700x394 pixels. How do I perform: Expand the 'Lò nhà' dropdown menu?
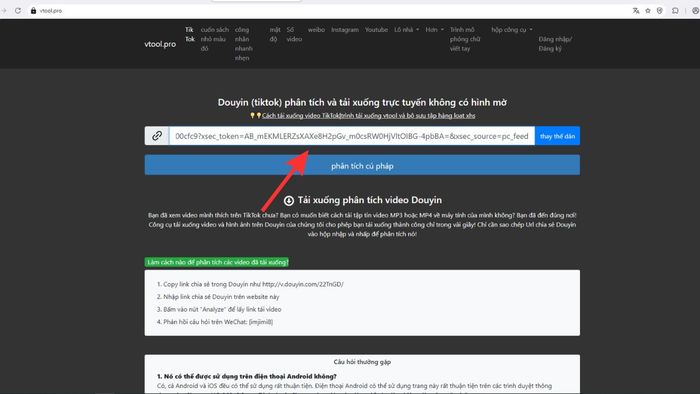(x=406, y=30)
